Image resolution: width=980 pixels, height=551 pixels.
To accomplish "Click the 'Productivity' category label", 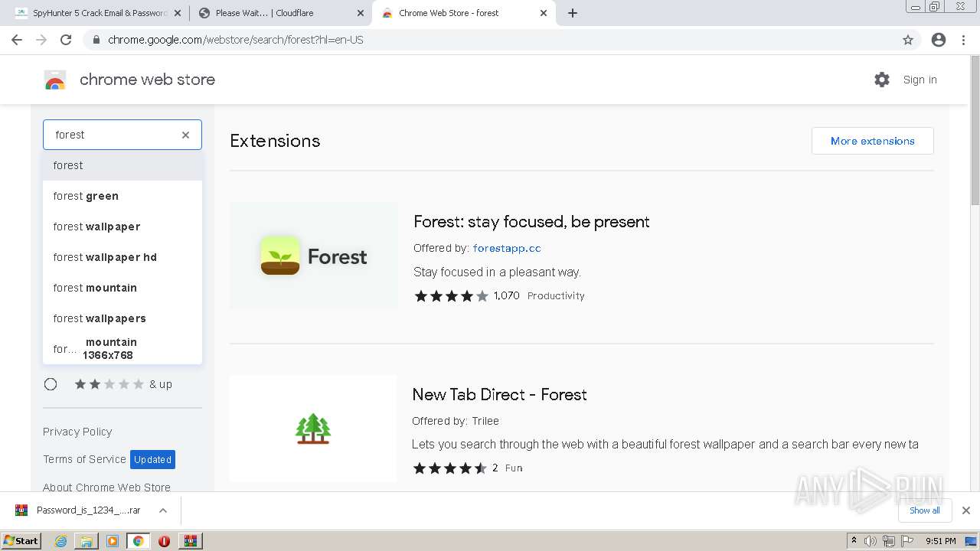I will click(556, 295).
